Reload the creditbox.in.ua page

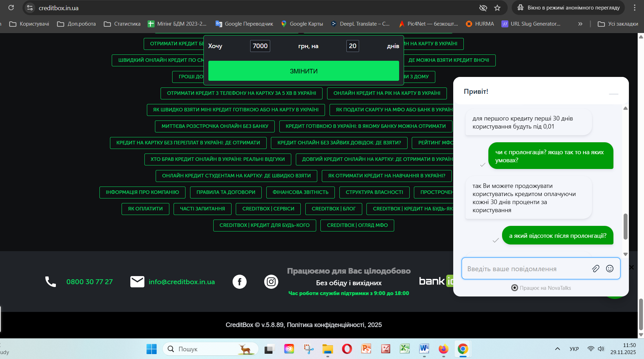(x=11, y=8)
